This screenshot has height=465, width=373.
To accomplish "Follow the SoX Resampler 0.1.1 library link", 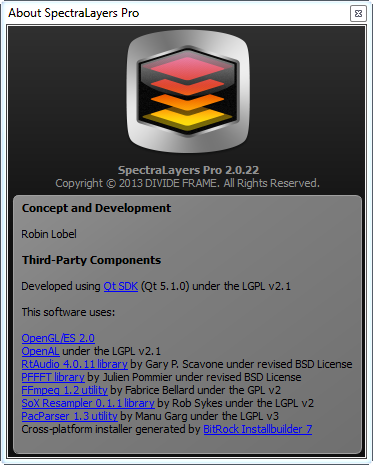I will pos(88,403).
